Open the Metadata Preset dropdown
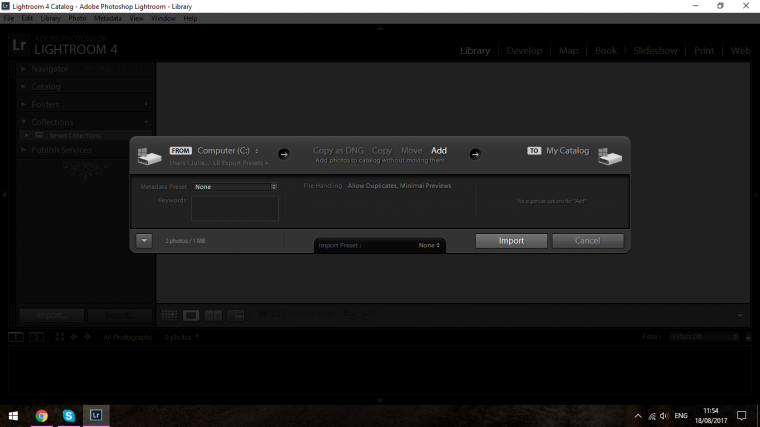The image size is (760, 427). click(235, 187)
